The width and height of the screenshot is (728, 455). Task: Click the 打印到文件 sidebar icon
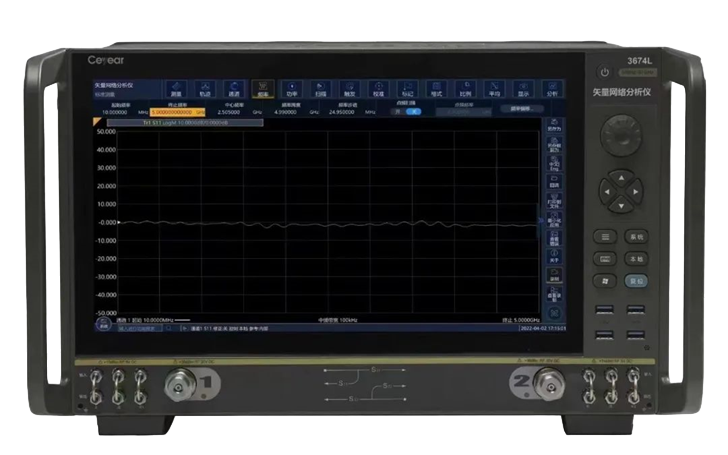point(554,201)
